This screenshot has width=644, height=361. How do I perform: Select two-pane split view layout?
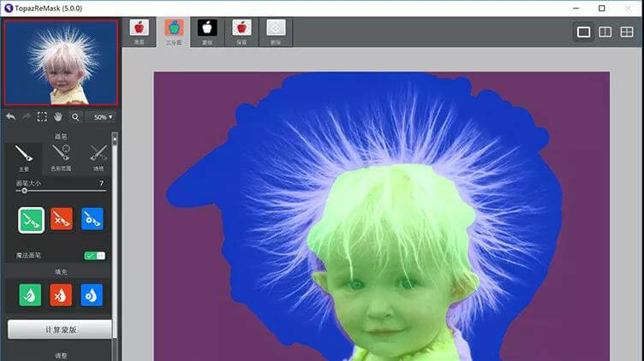[605, 32]
